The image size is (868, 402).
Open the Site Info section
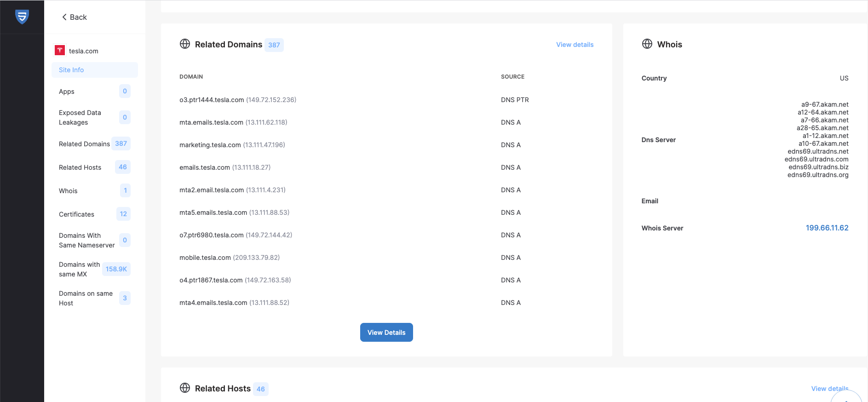[95, 70]
